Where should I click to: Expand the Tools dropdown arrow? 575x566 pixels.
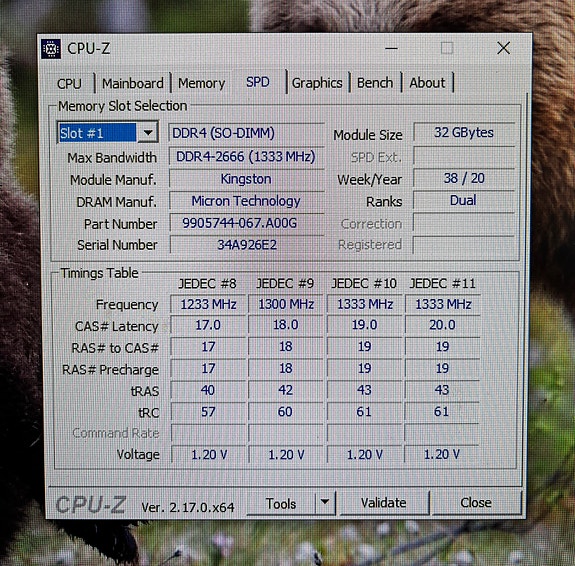point(325,503)
